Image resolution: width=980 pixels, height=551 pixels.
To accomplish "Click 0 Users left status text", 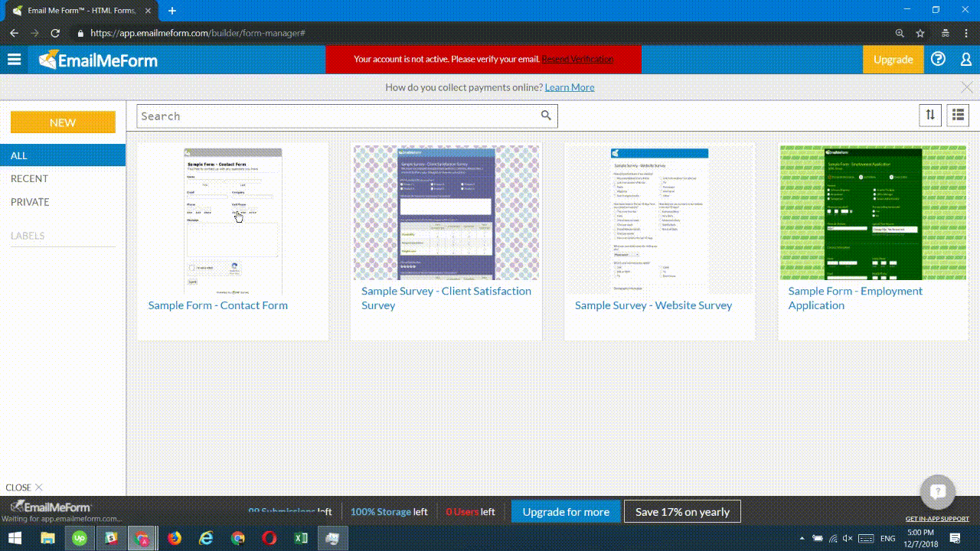I will tap(470, 512).
